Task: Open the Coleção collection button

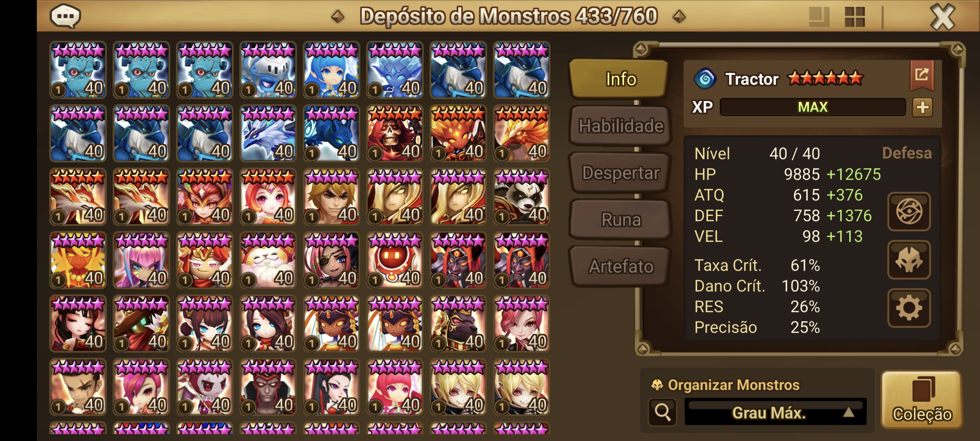Action: (922, 399)
